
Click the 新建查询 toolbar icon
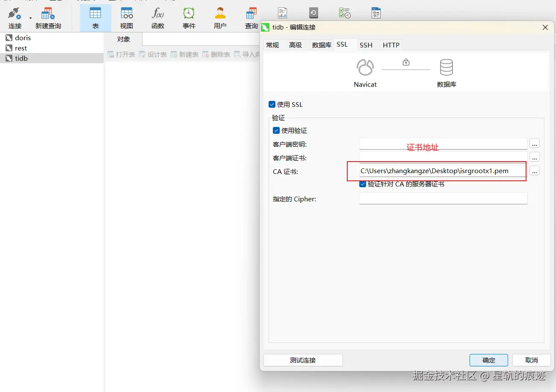(48, 18)
